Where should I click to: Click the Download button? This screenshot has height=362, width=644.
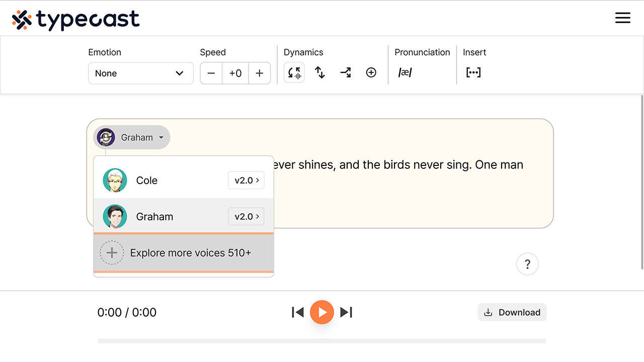512,312
